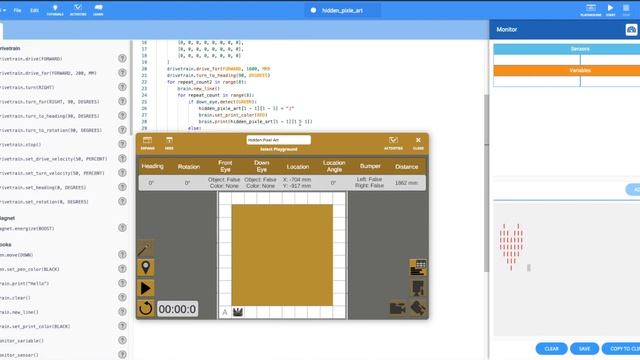Show help for brain.print("Hello")
Screen dimensions: 640x360
pyautogui.click(x=122, y=283)
